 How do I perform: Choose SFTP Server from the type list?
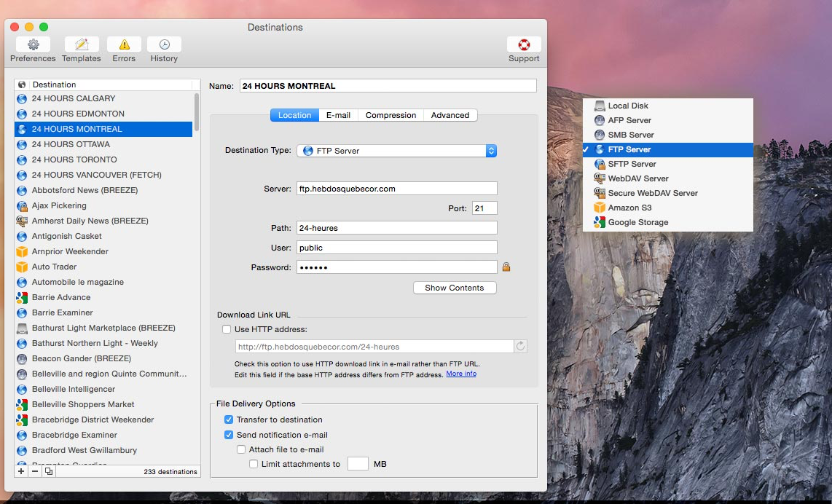[632, 164]
